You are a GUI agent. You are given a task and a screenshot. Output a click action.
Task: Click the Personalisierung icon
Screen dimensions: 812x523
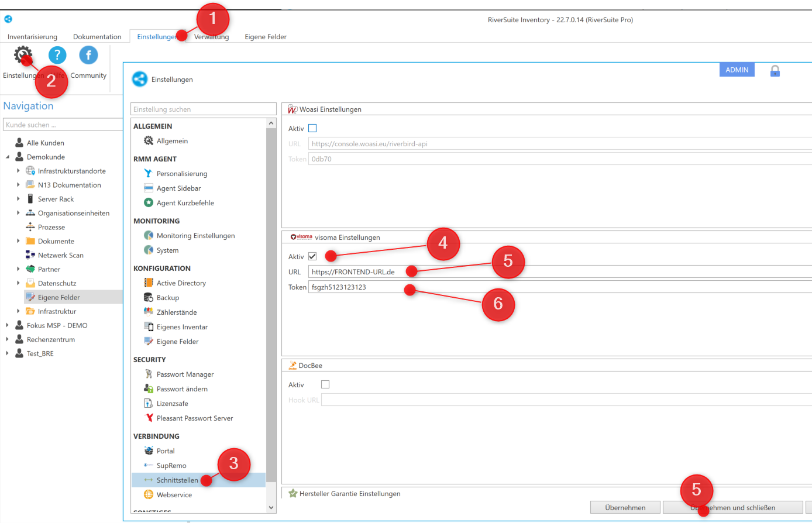(x=149, y=174)
